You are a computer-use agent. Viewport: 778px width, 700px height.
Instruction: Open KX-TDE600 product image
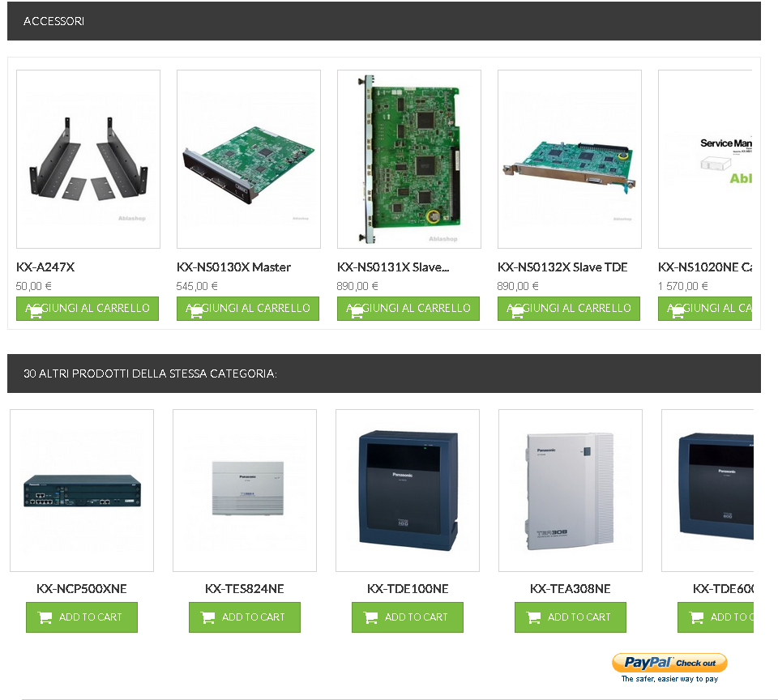707,490
